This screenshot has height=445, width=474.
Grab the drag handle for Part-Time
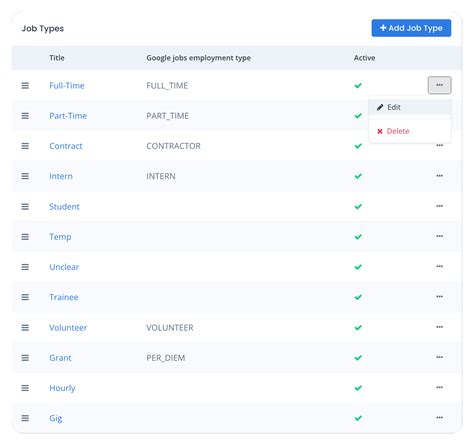25,116
